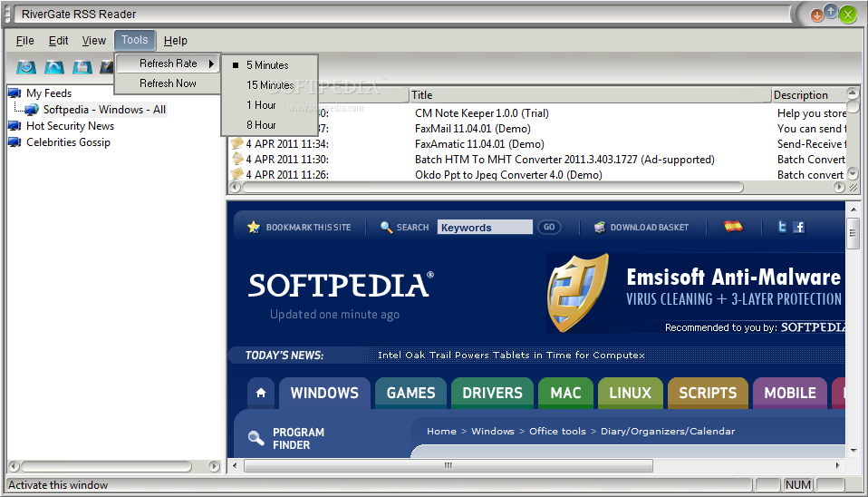Viewport: 868px width, 497px height.
Task: Select the 8 Hour refresh rate
Action: [270, 125]
